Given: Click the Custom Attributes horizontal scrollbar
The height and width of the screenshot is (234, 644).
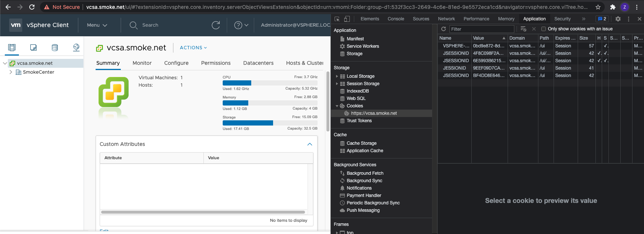Looking at the screenshot, I should click(x=203, y=212).
